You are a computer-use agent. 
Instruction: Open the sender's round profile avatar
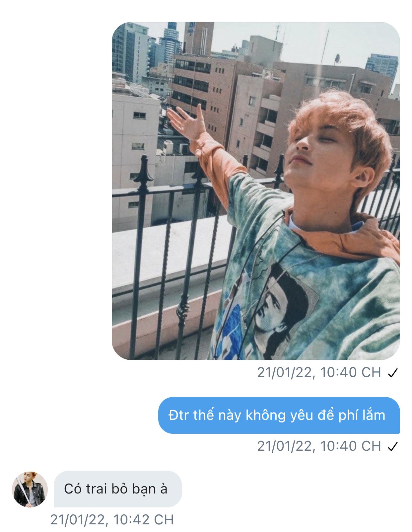(30, 489)
